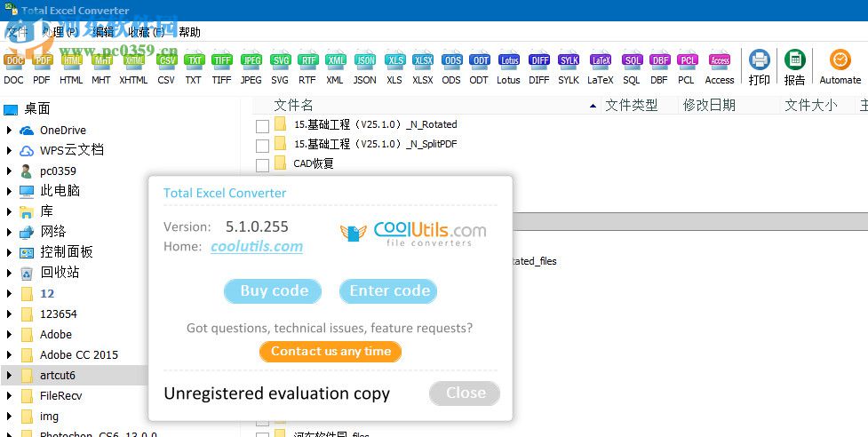Select the artcut6 folder in tree
Screen dimensions: 868x437
pyautogui.click(x=58, y=375)
